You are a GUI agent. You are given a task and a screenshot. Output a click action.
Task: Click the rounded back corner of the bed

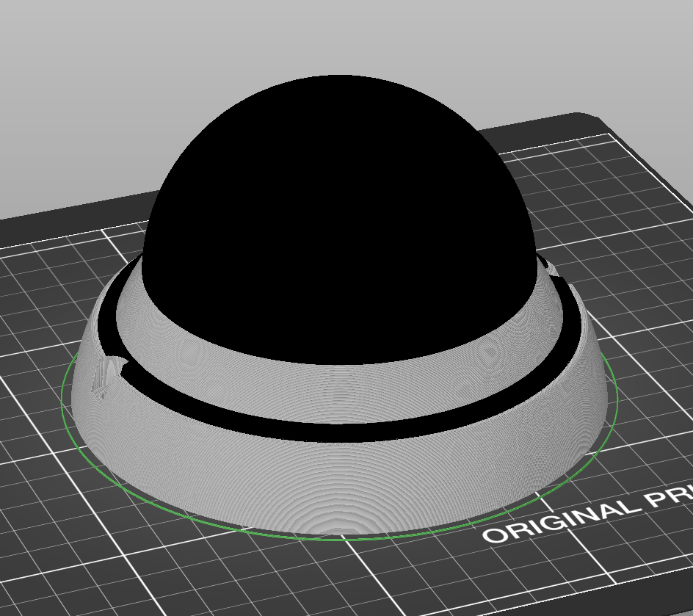[x=584, y=117]
